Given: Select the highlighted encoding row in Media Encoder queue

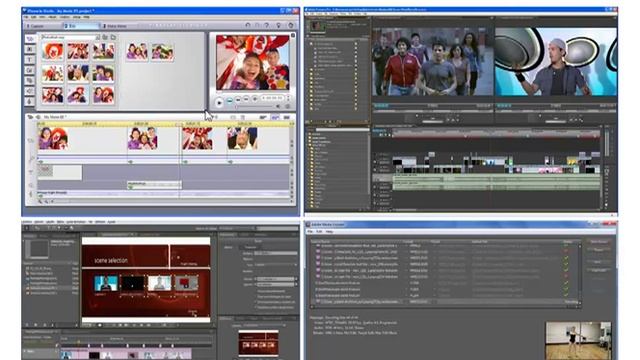Looking at the screenshot, I should [x=445, y=302].
